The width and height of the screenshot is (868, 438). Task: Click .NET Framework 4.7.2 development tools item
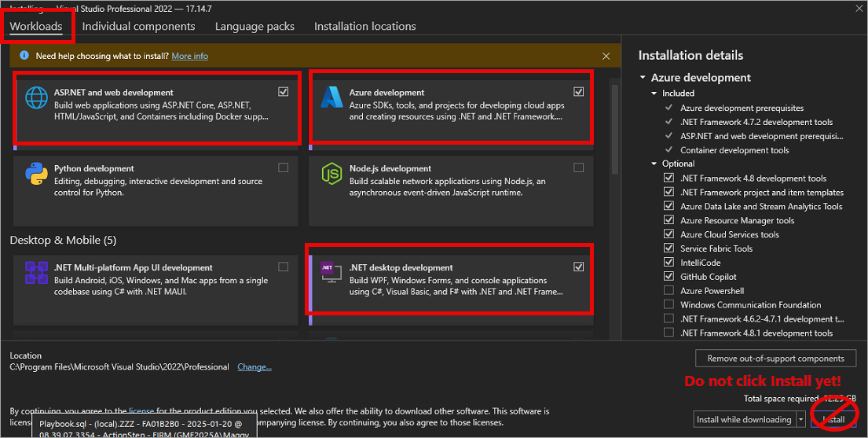point(756,122)
